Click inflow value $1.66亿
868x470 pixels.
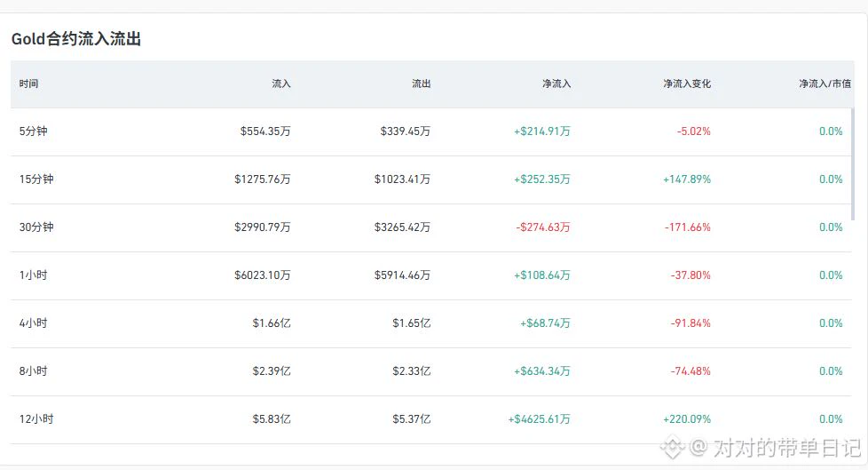pyautogui.click(x=272, y=323)
